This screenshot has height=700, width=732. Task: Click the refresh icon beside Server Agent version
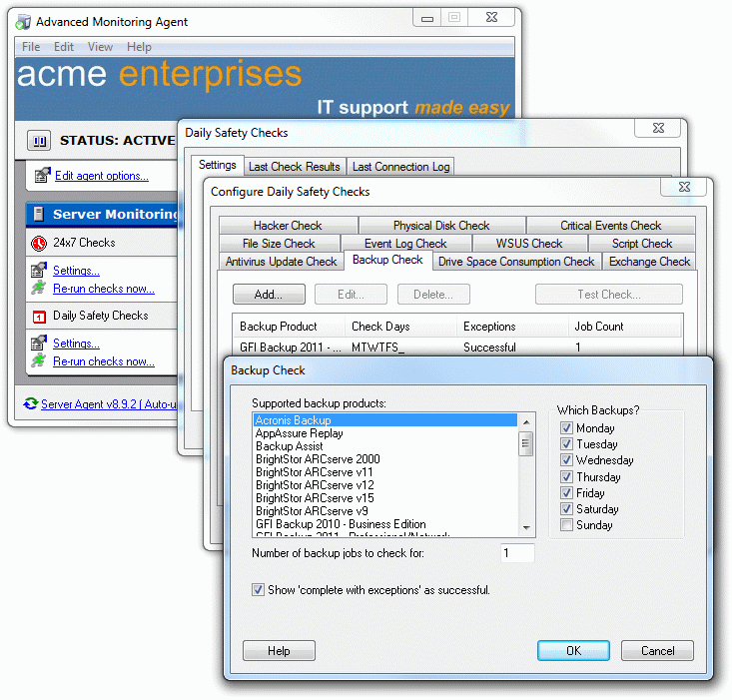point(31,403)
